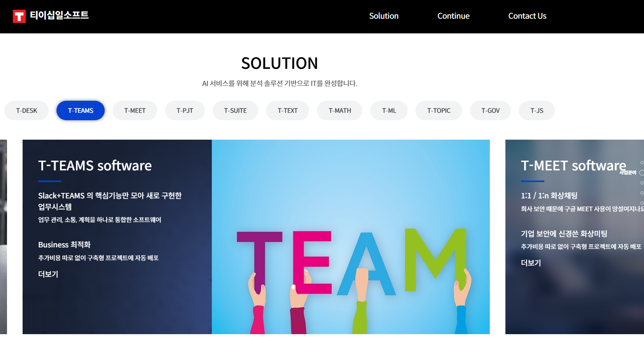Select the T-TEAMS solution tab
This screenshot has height=361, width=644.
click(x=81, y=110)
